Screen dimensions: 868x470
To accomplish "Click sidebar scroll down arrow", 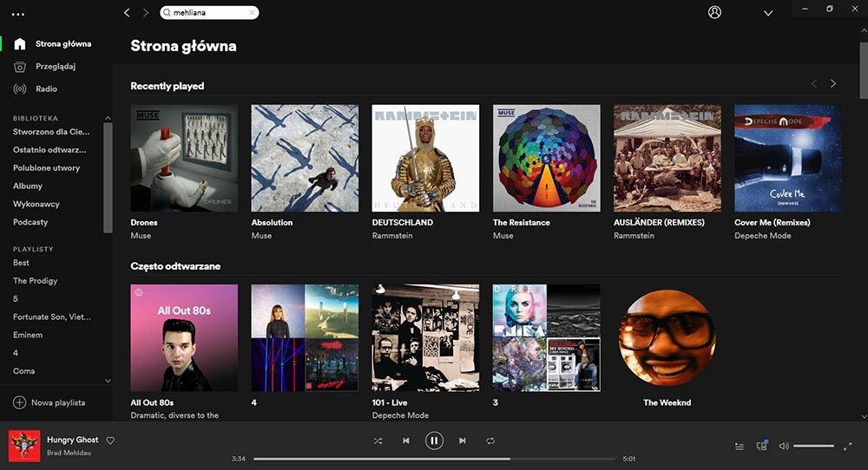I will [x=108, y=381].
